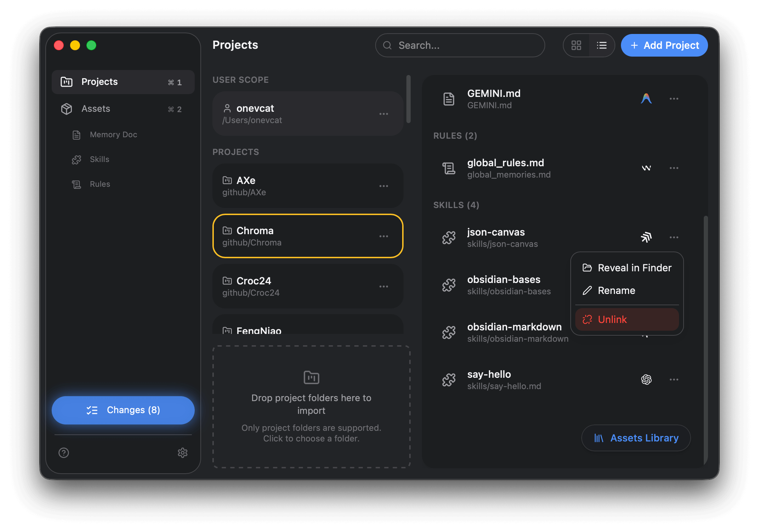Open the Assets Library
This screenshot has width=759, height=532.
[x=635, y=438]
